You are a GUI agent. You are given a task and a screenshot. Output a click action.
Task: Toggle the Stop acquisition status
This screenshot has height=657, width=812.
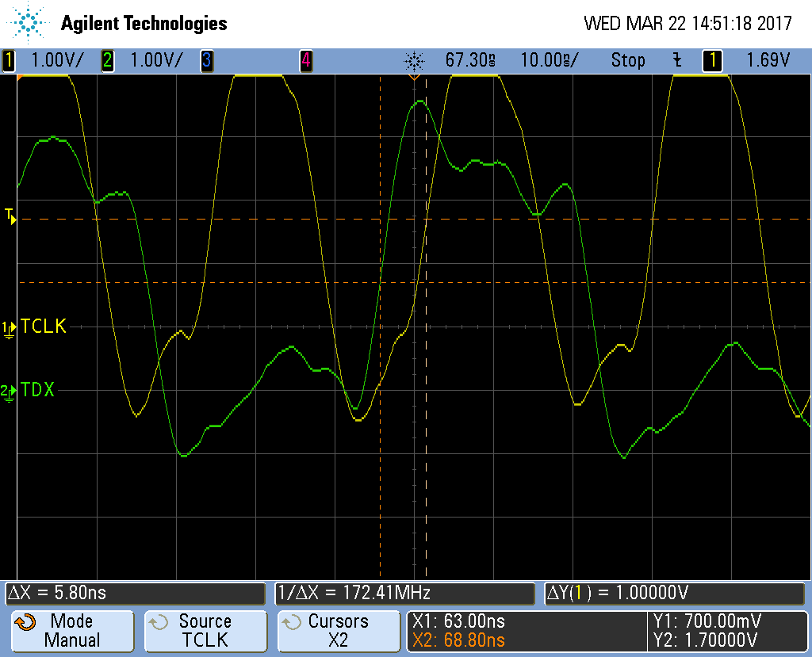[x=627, y=60]
